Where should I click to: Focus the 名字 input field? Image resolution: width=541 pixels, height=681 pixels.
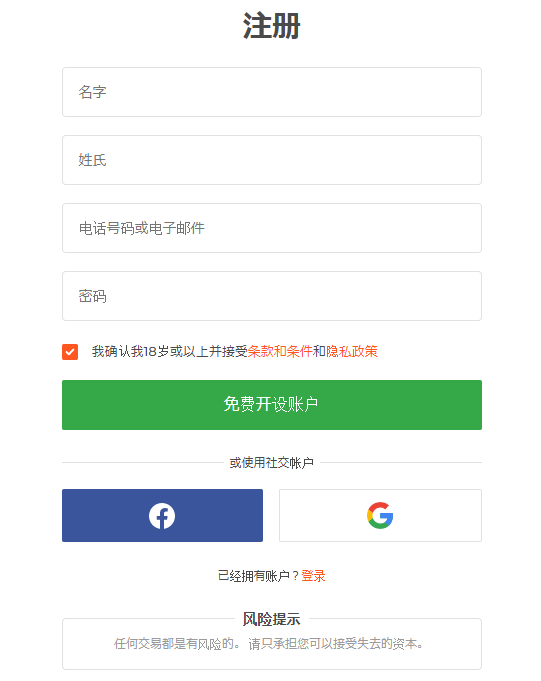click(272, 92)
